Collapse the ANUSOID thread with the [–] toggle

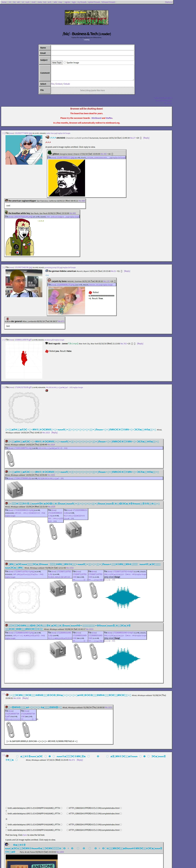click(x=4, y=133)
